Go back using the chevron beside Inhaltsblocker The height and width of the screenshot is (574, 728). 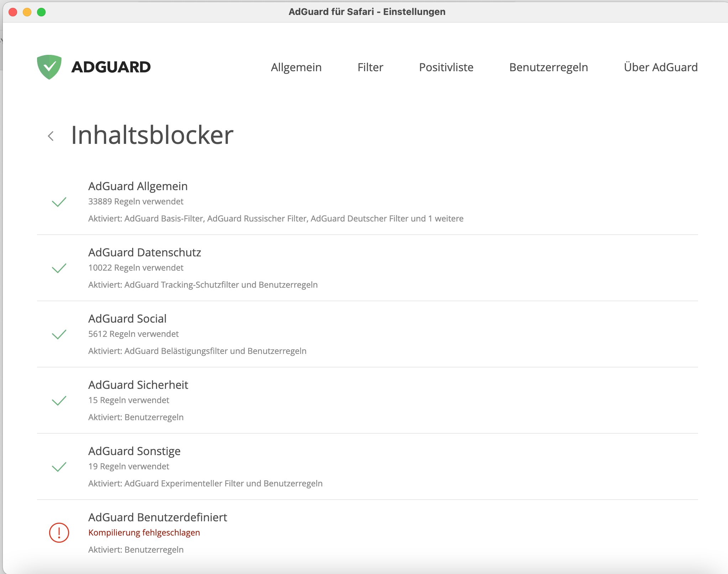coord(51,136)
